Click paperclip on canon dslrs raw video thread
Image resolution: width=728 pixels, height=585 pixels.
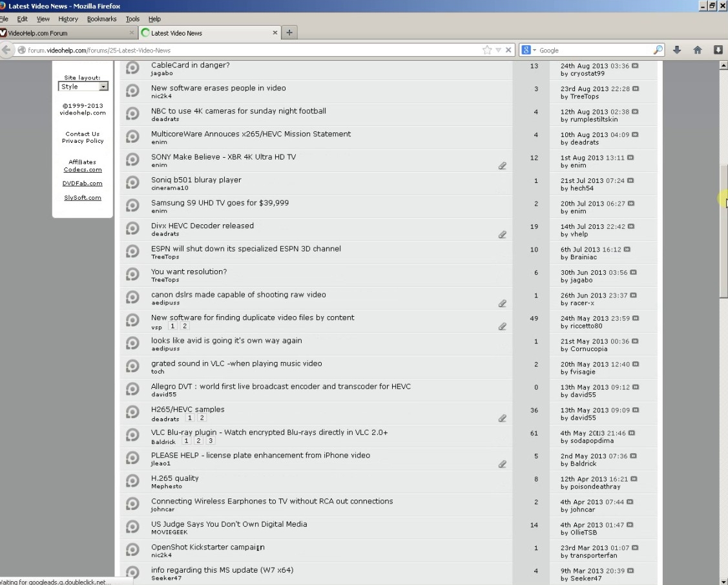(503, 303)
